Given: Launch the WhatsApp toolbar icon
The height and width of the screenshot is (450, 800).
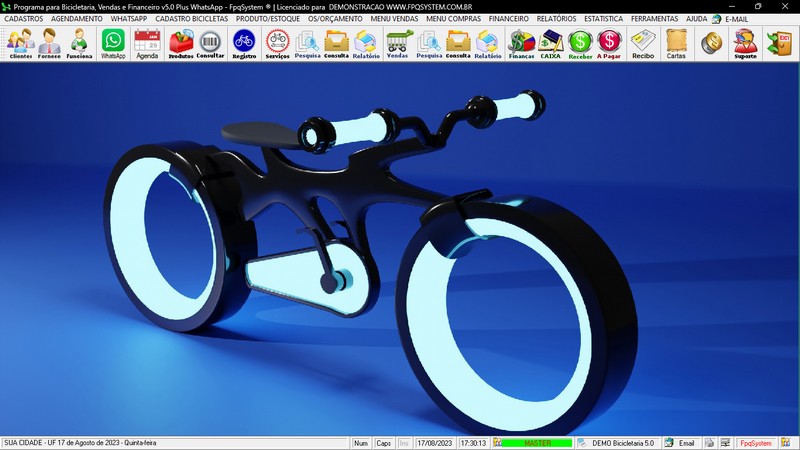Looking at the screenshot, I should 113,44.
